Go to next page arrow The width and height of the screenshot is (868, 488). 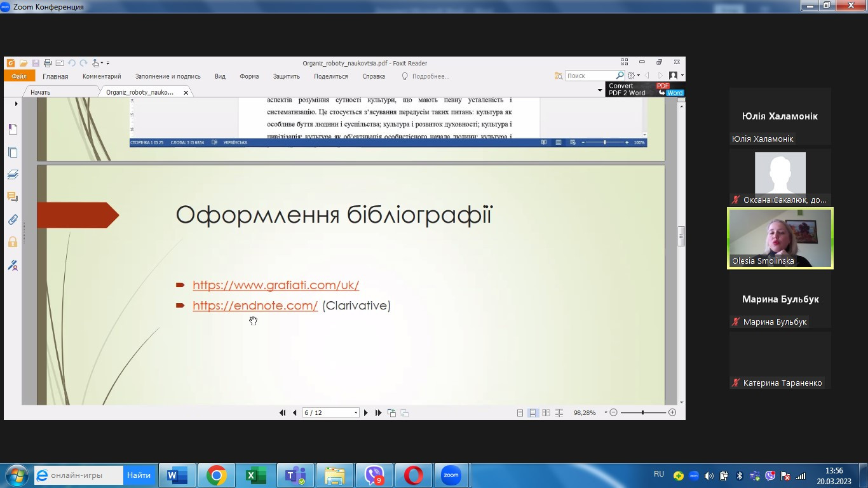coord(366,413)
